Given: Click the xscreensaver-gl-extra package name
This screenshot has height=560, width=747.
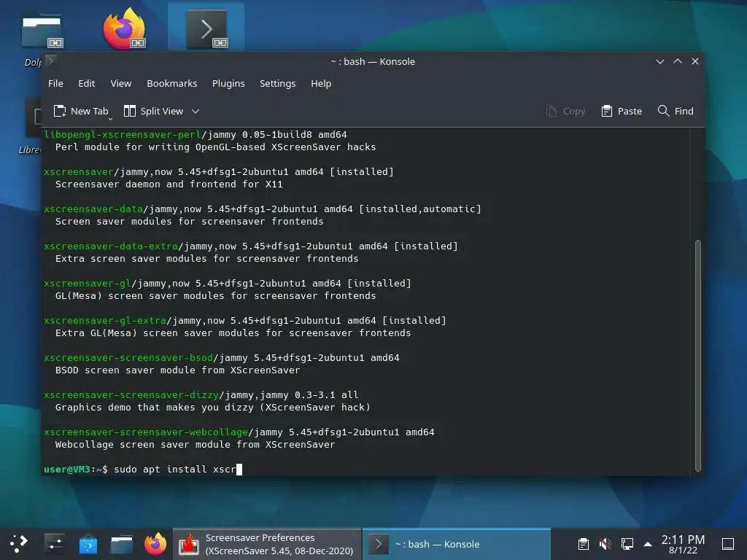Looking at the screenshot, I should click(x=105, y=321).
